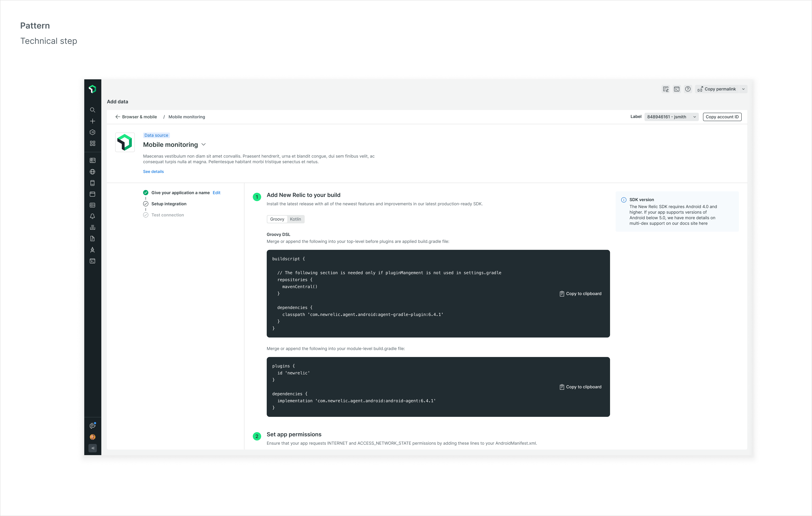812x516 pixels.
Task: Click the See details link
Action: coord(153,172)
